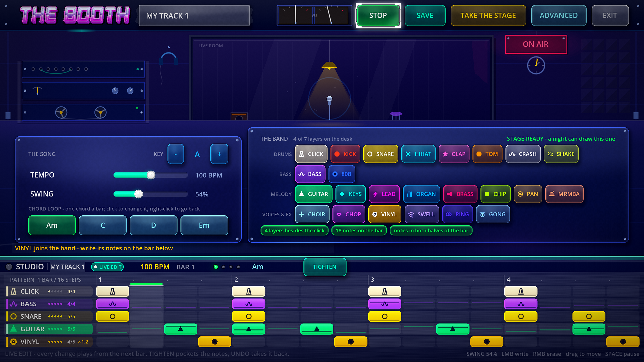Enable the GONG voices and FX layer
644x362 pixels.
493,214
